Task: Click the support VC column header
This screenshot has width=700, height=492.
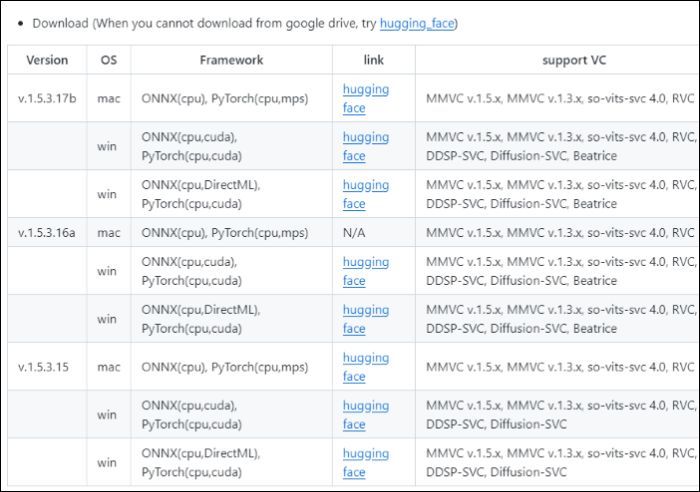Action: pyautogui.click(x=574, y=60)
